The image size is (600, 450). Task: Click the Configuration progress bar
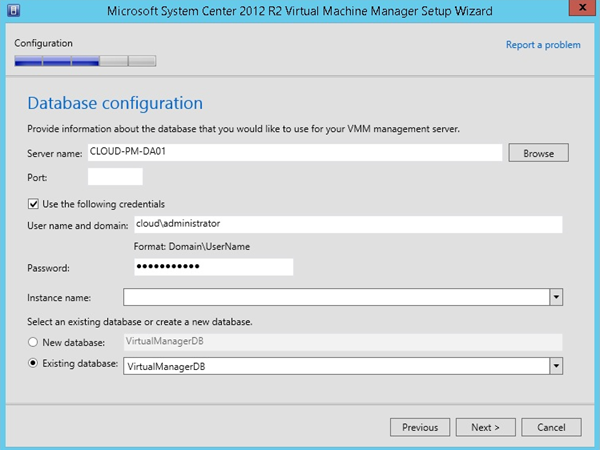pyautogui.click(x=85, y=61)
